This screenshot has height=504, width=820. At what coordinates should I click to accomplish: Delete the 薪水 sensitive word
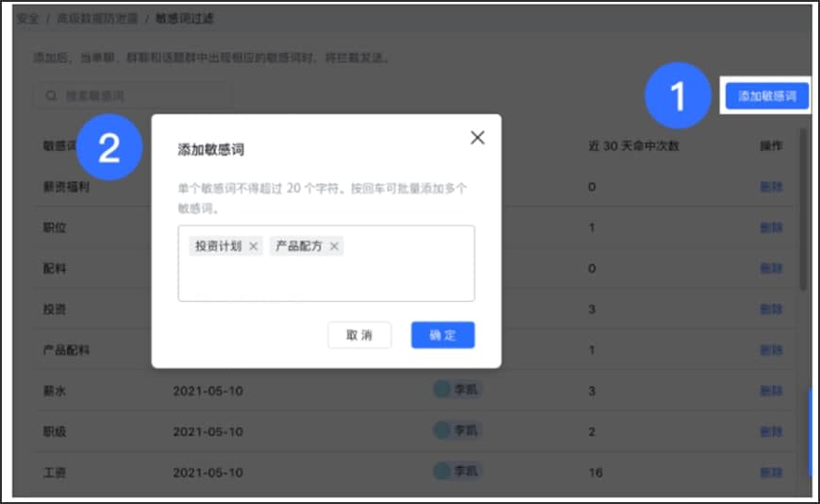coord(771,391)
